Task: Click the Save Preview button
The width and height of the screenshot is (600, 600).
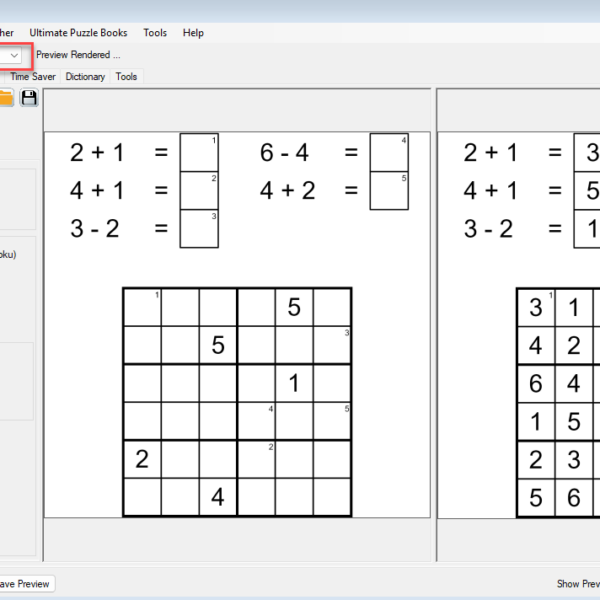Action: [x=25, y=584]
